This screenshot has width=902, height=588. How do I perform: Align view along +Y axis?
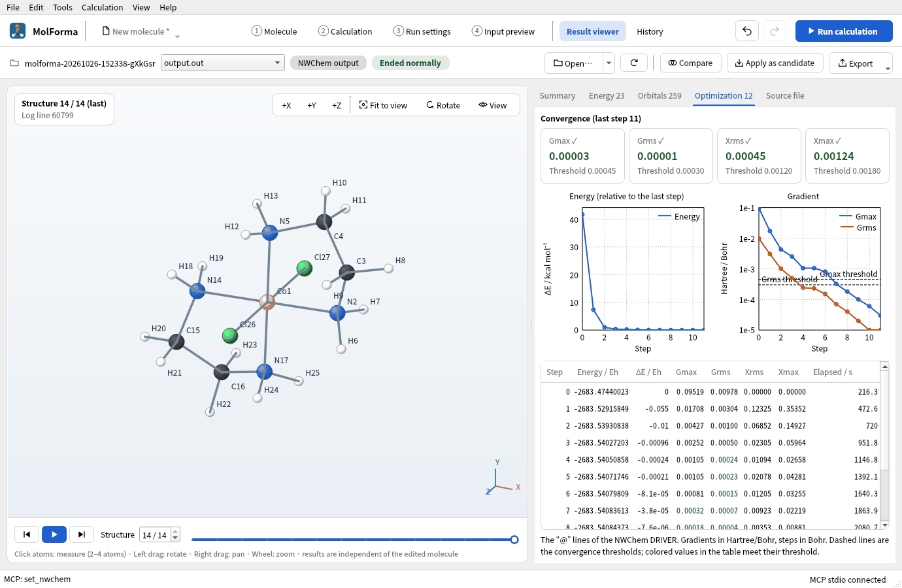(x=312, y=105)
